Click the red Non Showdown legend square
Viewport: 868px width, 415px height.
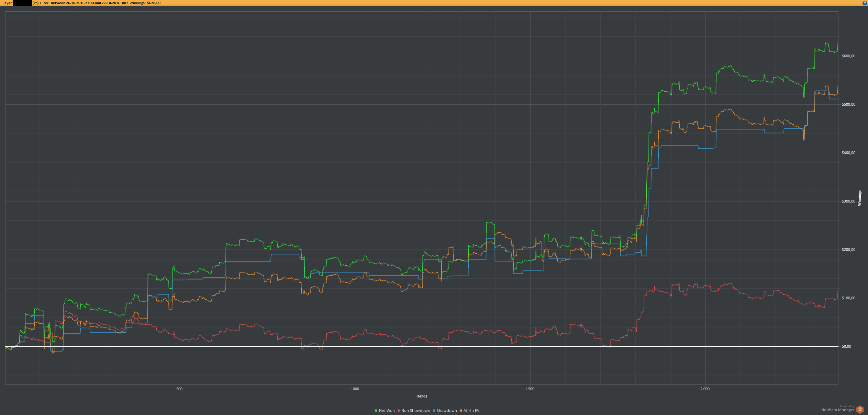click(399, 411)
